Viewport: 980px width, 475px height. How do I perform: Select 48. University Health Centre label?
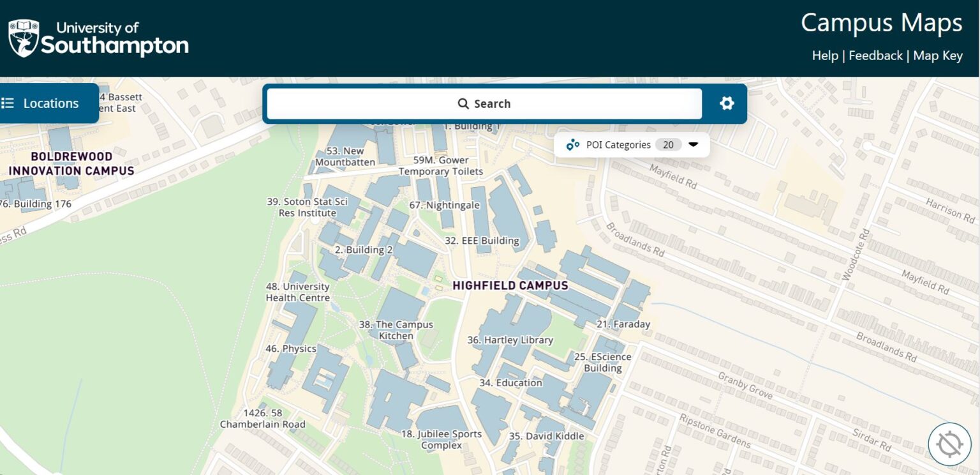tap(297, 292)
